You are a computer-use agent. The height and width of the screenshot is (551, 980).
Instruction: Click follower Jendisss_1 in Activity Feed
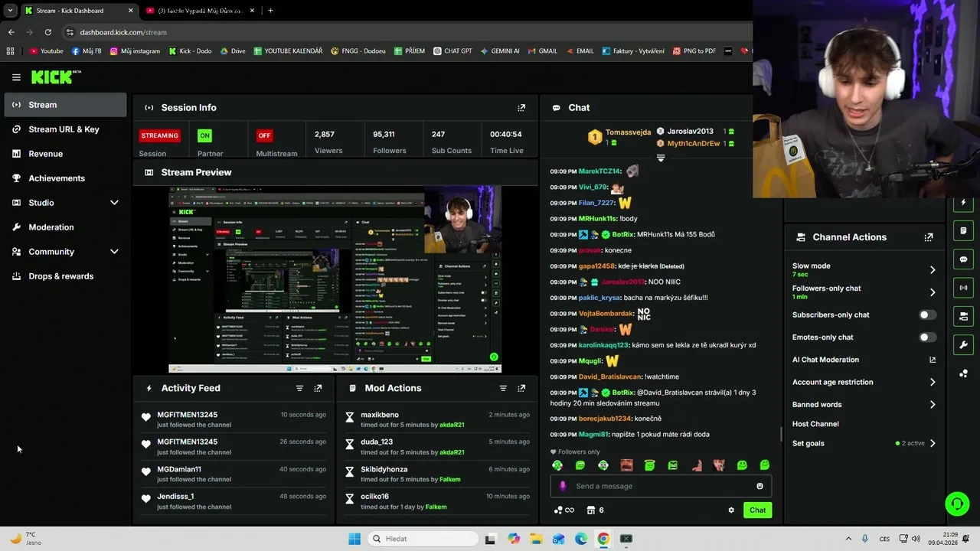click(175, 497)
